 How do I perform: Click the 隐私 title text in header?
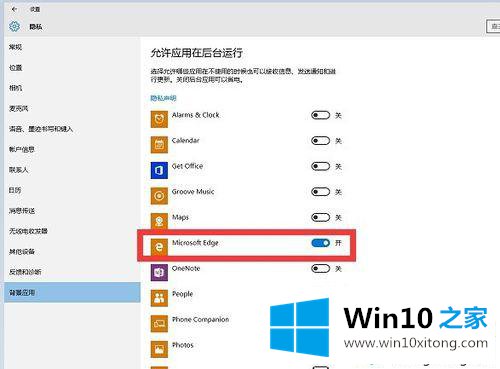[36, 27]
